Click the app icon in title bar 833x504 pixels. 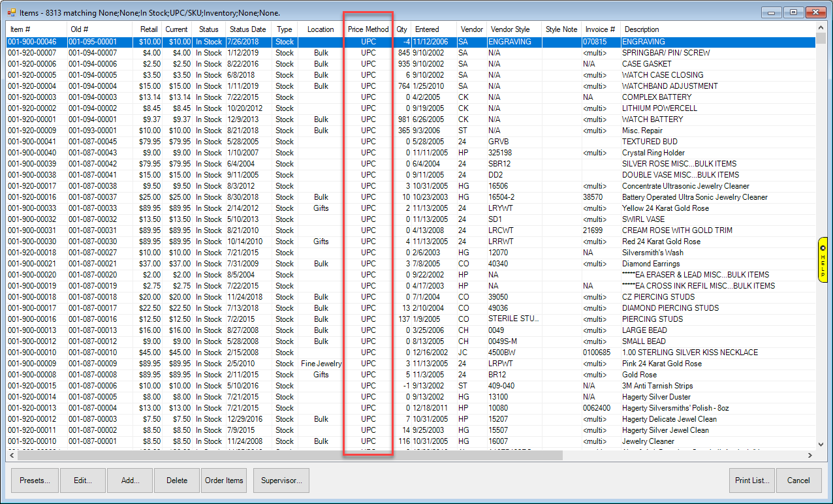pyautogui.click(x=11, y=12)
